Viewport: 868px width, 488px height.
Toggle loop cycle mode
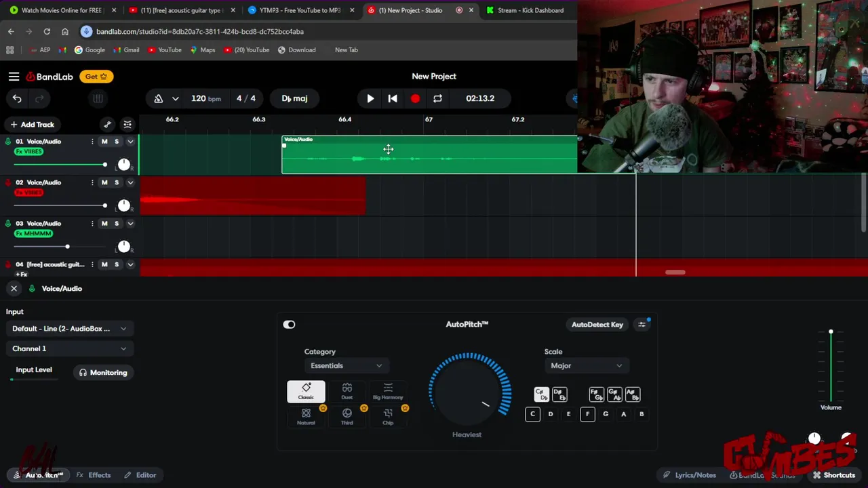[437, 99]
